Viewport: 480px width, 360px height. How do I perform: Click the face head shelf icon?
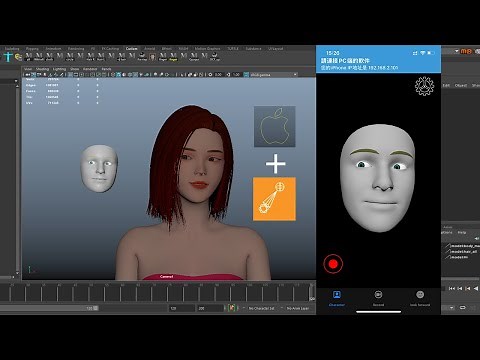tap(152, 57)
